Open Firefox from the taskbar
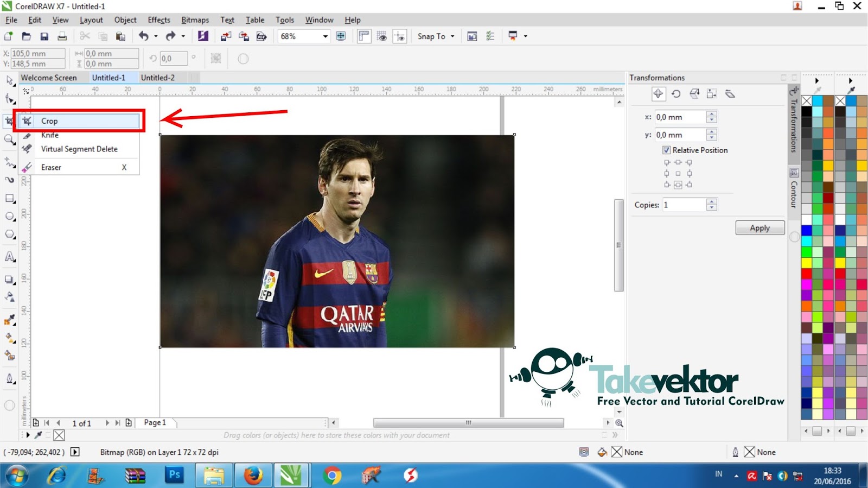The width and height of the screenshot is (868, 488). point(253,476)
